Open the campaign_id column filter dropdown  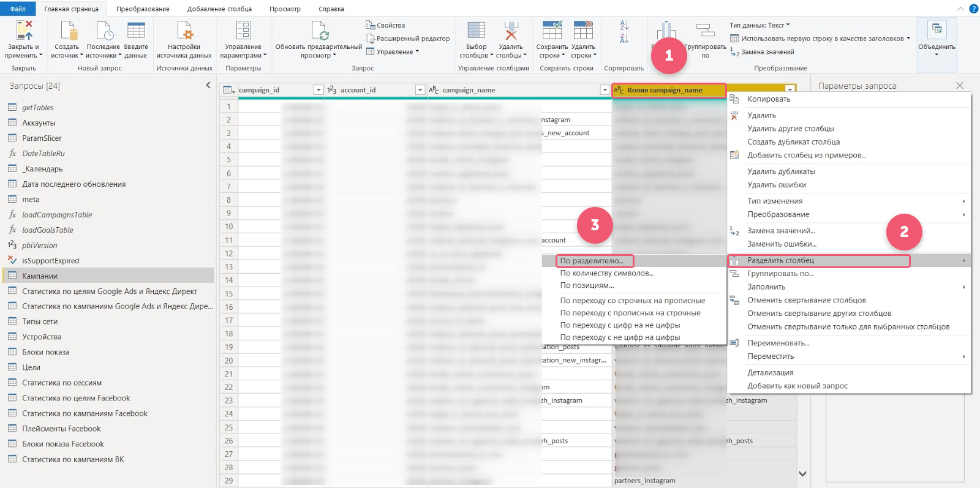(318, 90)
